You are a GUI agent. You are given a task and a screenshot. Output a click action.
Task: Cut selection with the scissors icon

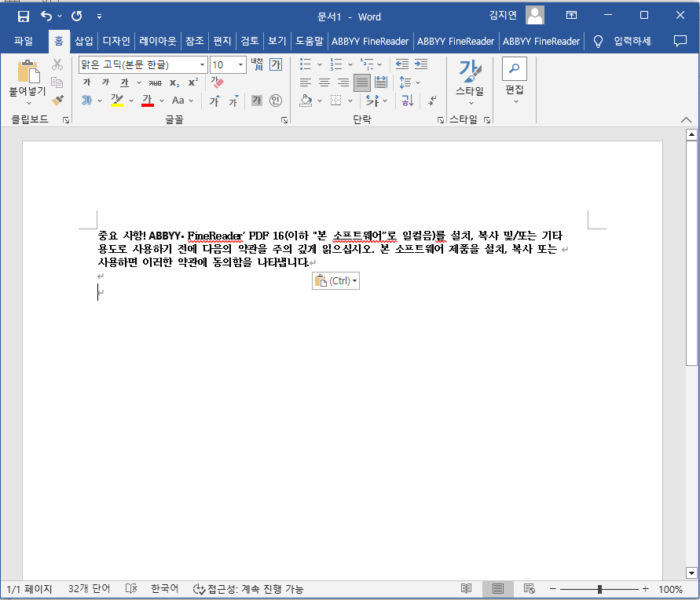click(x=57, y=64)
